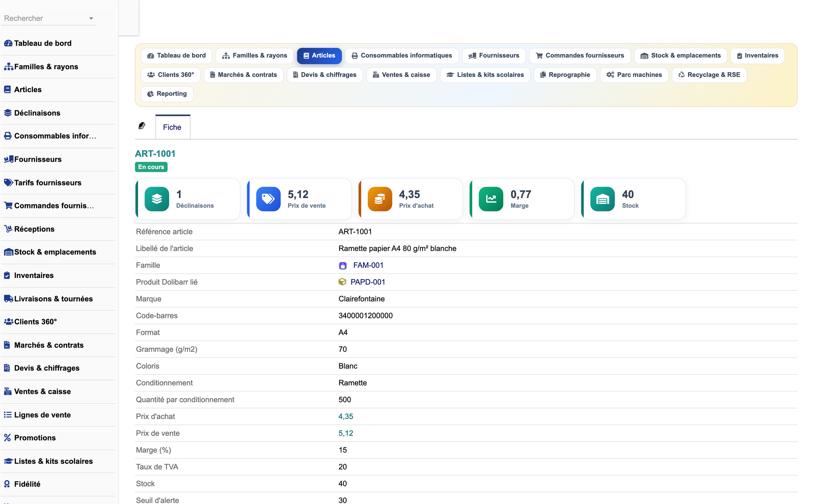Click the Fournisseurs sidebar pallet icon
The image size is (815, 504).
click(x=8, y=159)
